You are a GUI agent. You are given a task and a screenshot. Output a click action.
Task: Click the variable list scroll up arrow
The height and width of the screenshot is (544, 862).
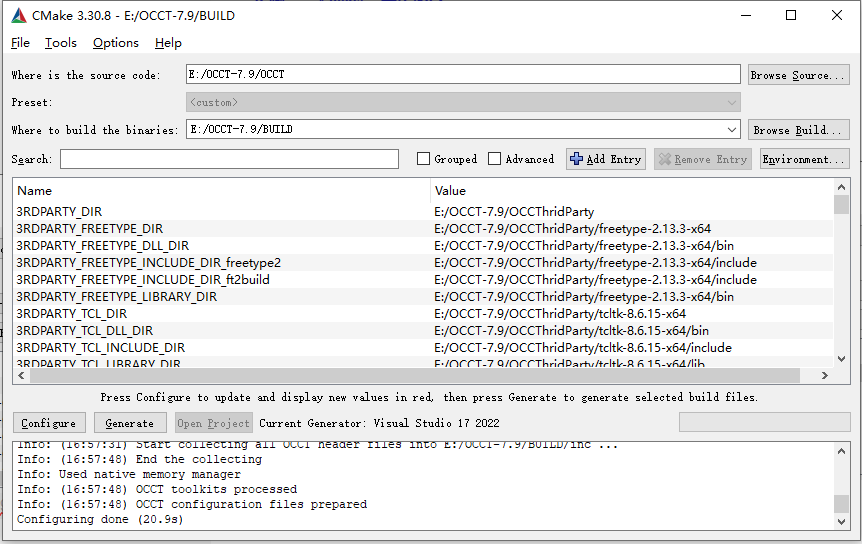tap(841, 187)
